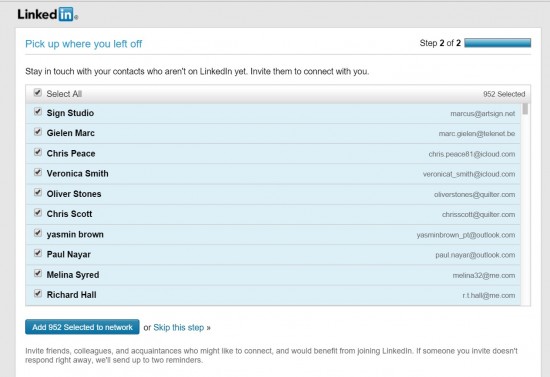Uncheck the Sign Studio contact
Viewport: 550px width, 377px height.
pos(38,112)
